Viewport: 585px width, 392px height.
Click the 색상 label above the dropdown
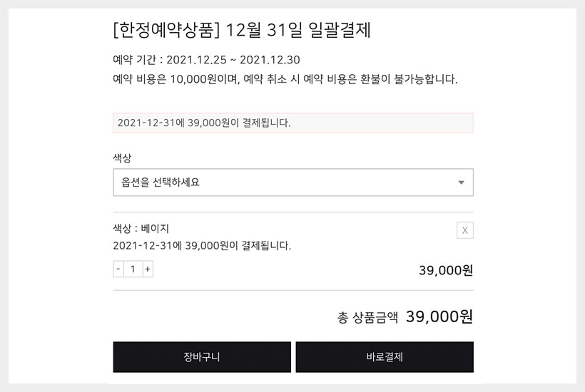click(x=122, y=158)
